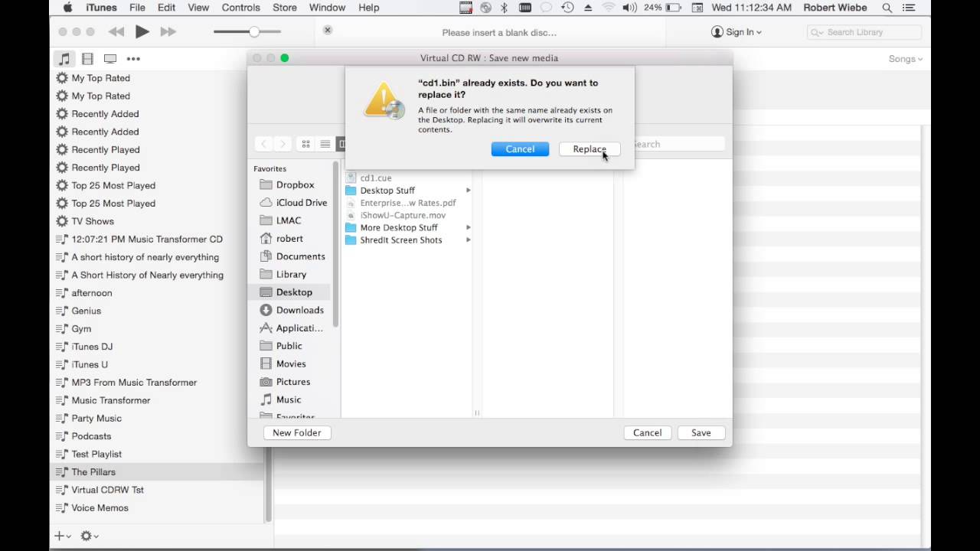
Task: Switch save dialog to list view
Action: tap(325, 144)
